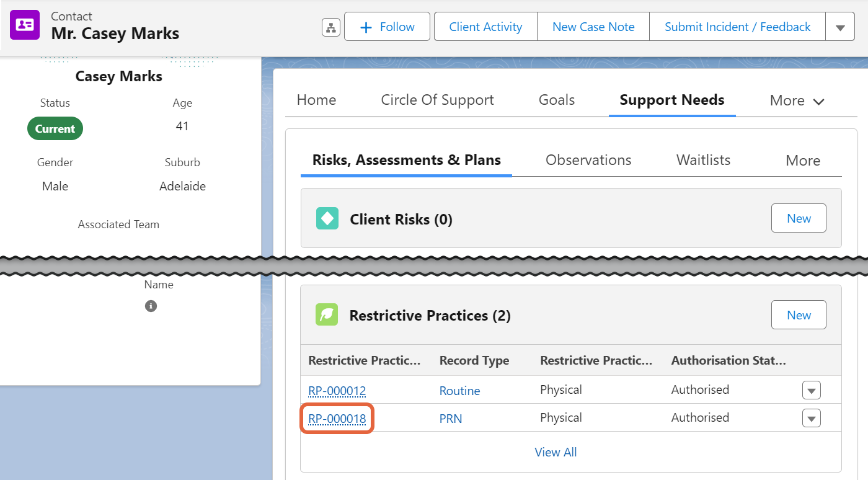Click the purple Contact avatar icon
This screenshot has width=868, height=480.
(x=25, y=25)
